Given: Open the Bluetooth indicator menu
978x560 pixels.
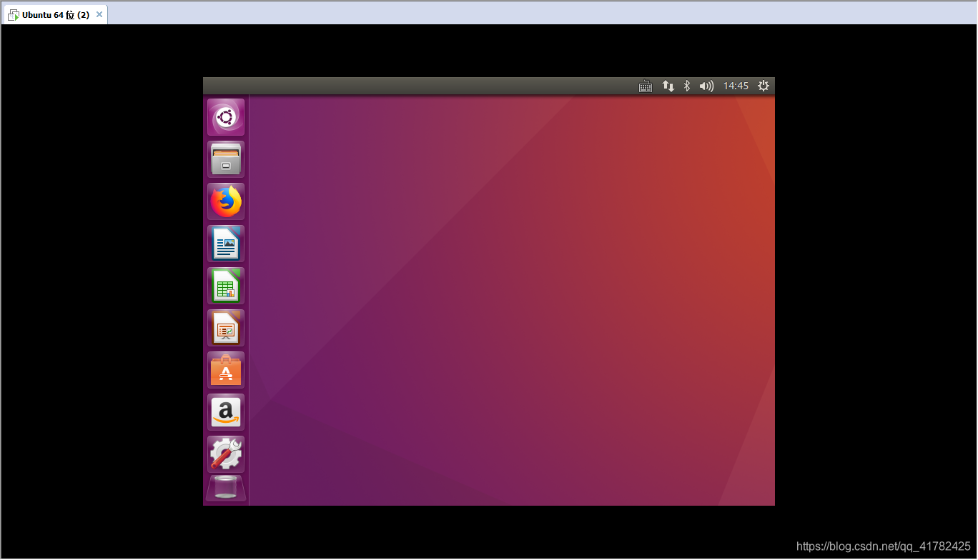Looking at the screenshot, I should (x=687, y=86).
